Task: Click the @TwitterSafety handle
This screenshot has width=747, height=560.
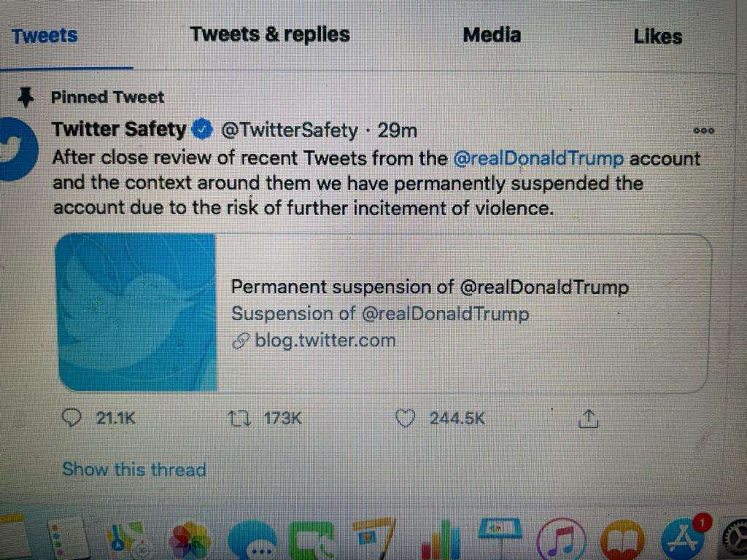Action: tap(290, 131)
